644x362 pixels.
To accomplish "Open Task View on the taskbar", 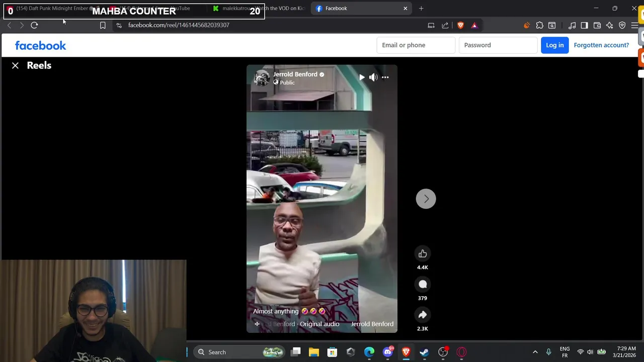I will 296,352.
